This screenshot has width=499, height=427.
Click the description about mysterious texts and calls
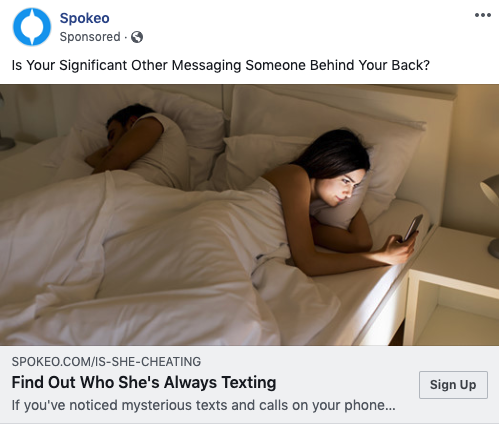click(x=203, y=405)
